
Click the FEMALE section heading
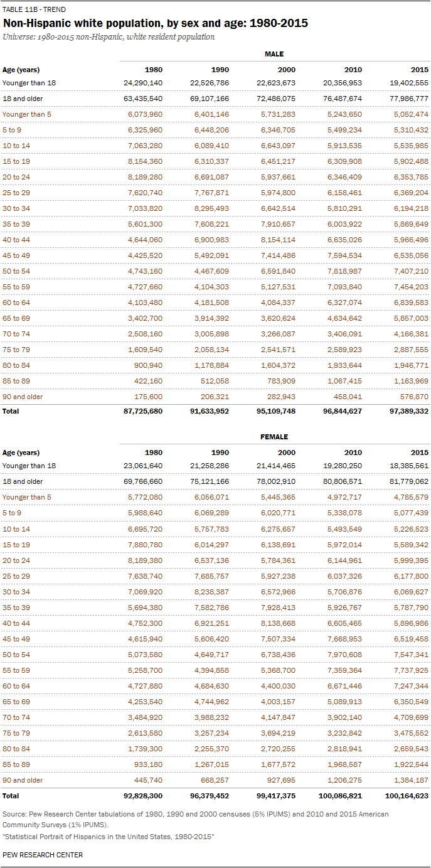274,437
